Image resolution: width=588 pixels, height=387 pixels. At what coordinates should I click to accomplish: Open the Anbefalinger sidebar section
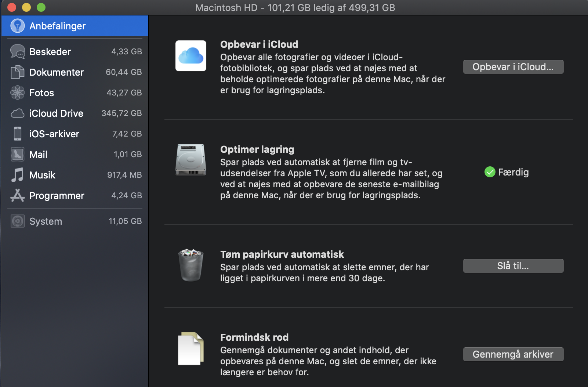(75, 26)
